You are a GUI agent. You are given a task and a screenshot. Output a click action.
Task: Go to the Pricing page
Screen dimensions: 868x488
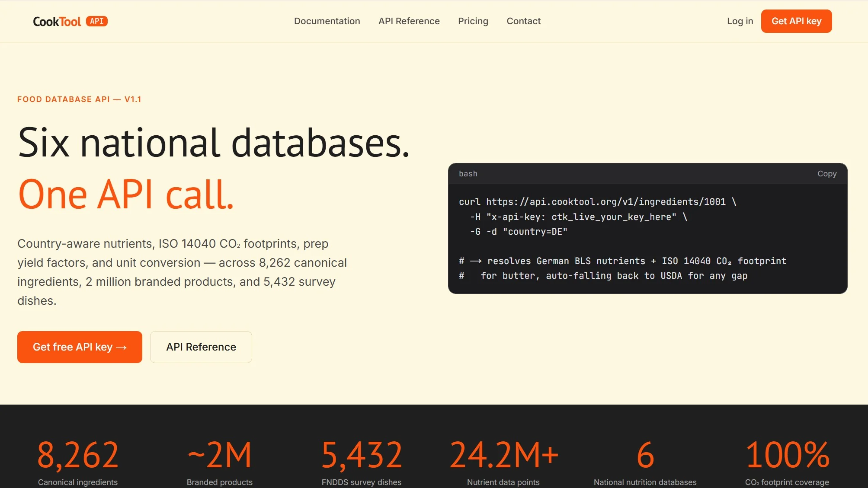pos(473,21)
